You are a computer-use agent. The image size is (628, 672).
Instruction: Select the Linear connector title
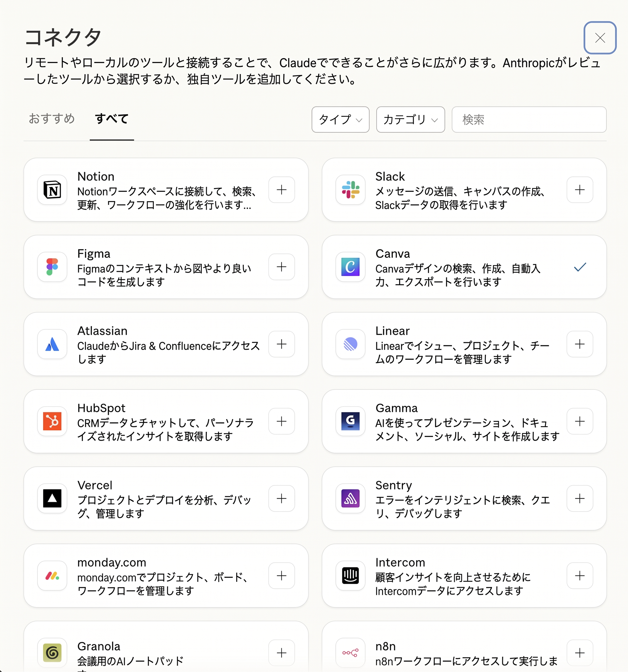point(392,331)
